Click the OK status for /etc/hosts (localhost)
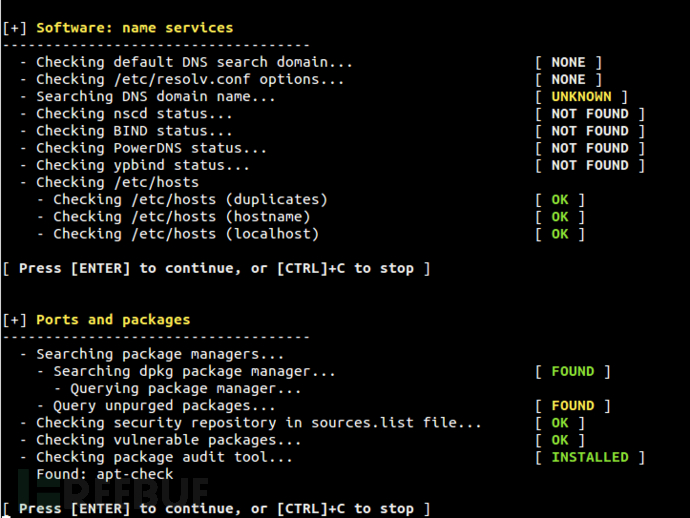This screenshot has height=518, width=690. click(560, 234)
